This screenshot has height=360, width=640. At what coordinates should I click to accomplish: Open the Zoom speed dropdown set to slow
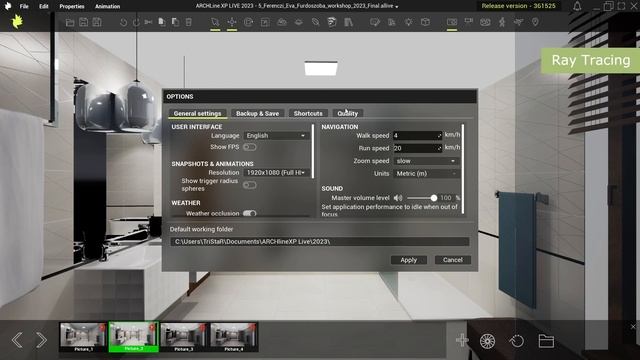[426, 161]
